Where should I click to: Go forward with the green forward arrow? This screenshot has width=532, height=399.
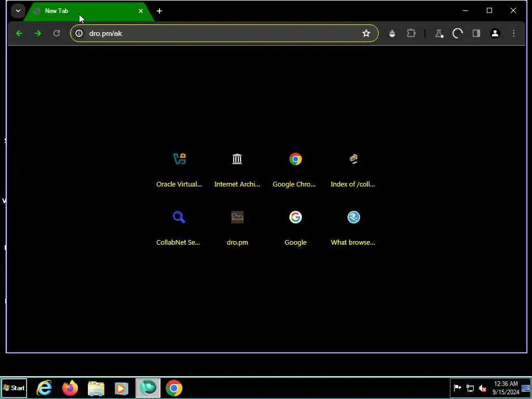(x=38, y=33)
